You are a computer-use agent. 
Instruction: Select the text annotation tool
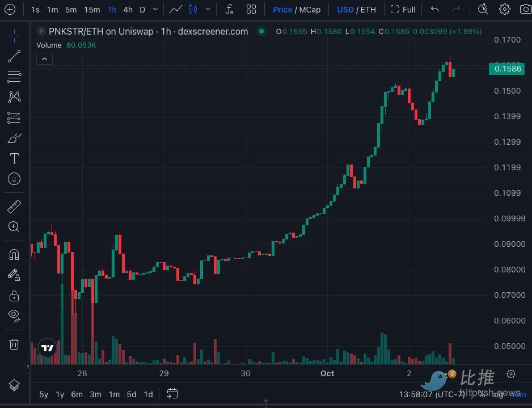pos(14,158)
